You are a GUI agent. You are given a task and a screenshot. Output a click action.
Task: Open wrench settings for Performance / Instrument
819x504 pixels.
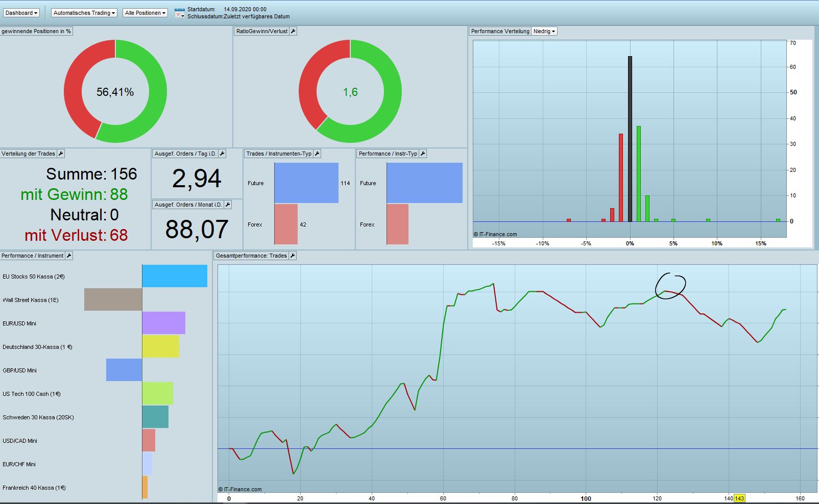69,256
